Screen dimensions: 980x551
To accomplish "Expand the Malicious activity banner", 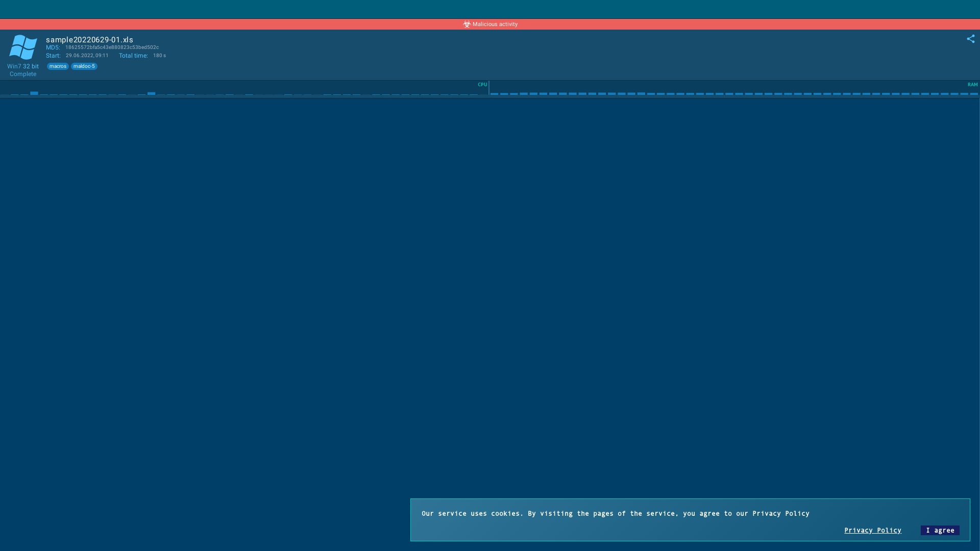I will 490,24.
